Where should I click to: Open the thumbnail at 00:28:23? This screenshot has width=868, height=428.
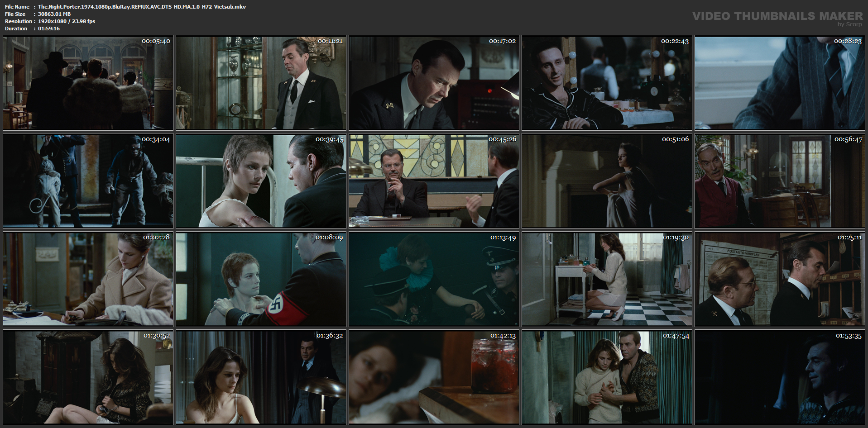pos(780,83)
